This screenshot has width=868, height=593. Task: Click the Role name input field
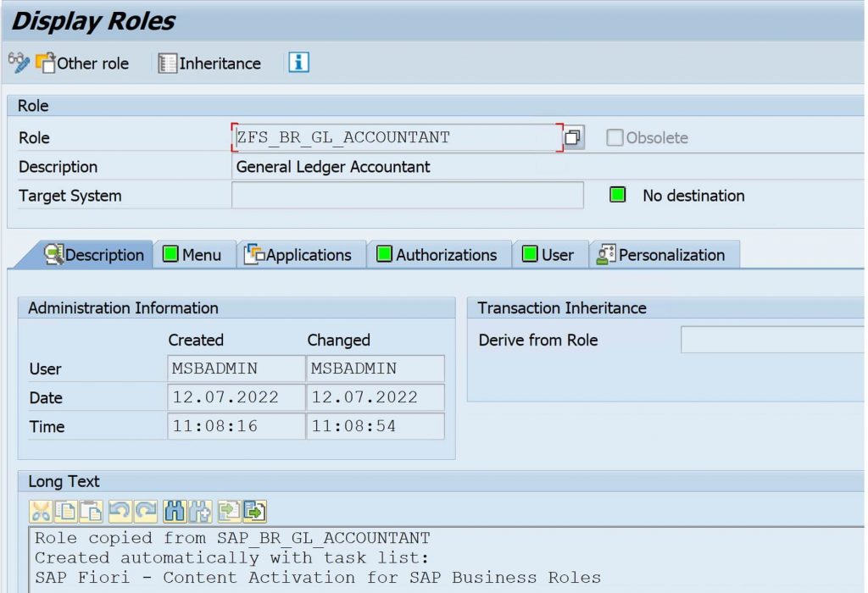point(397,137)
